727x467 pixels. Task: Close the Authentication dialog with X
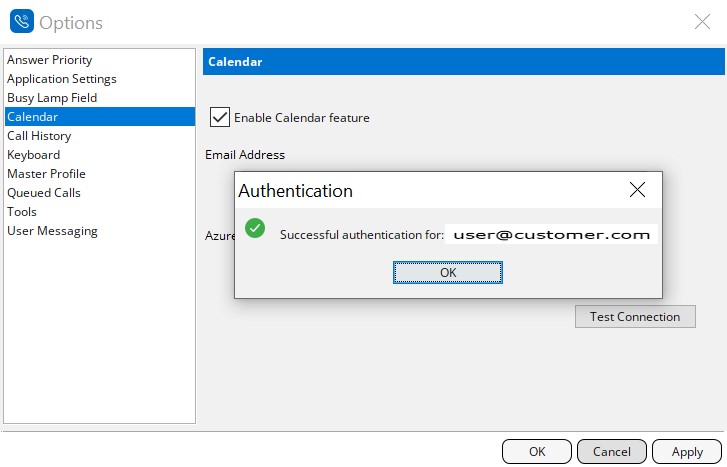[x=638, y=189]
